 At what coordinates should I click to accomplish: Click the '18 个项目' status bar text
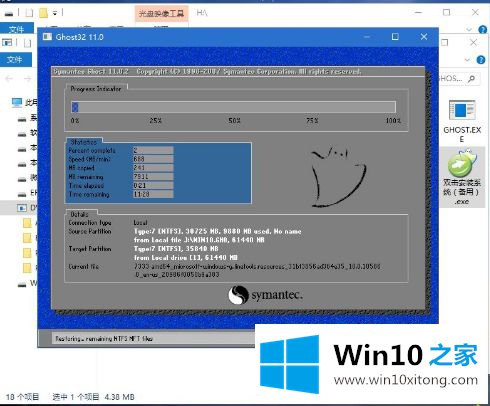22,397
